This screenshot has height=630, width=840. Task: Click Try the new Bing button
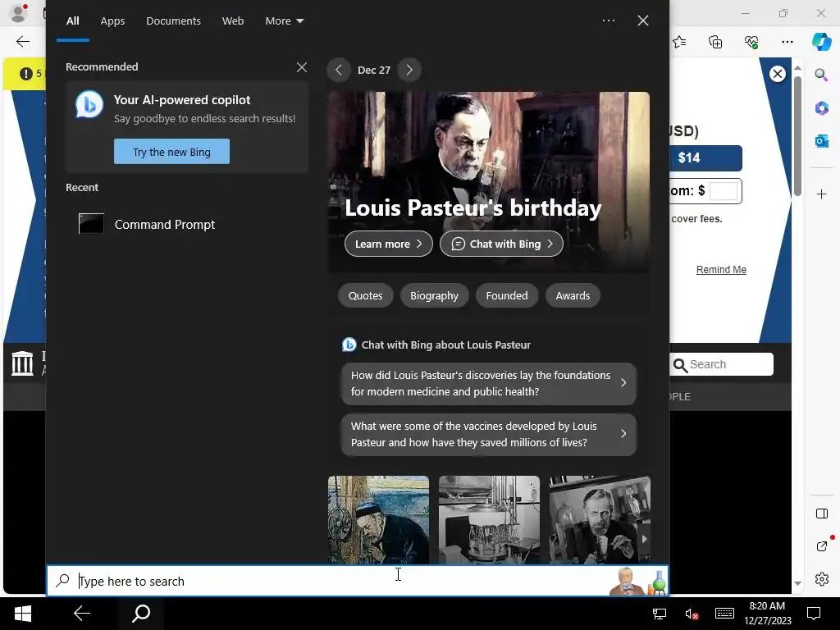click(171, 152)
